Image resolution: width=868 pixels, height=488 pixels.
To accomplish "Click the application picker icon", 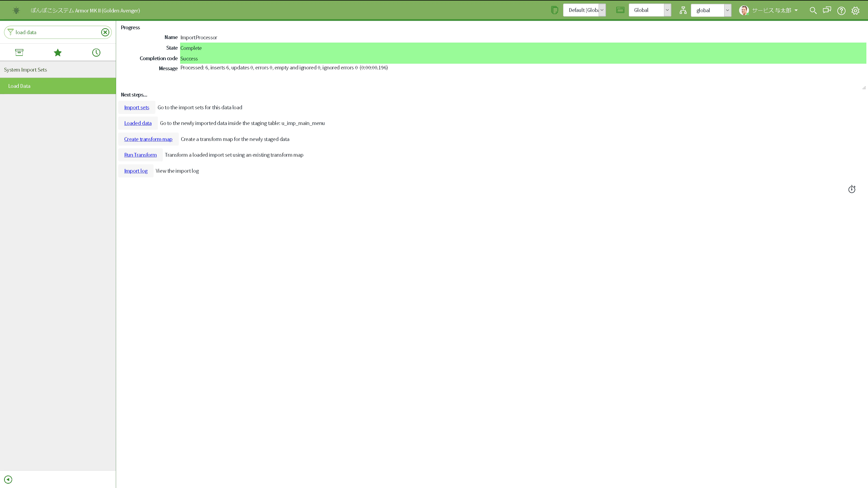I will pyautogui.click(x=620, y=10).
